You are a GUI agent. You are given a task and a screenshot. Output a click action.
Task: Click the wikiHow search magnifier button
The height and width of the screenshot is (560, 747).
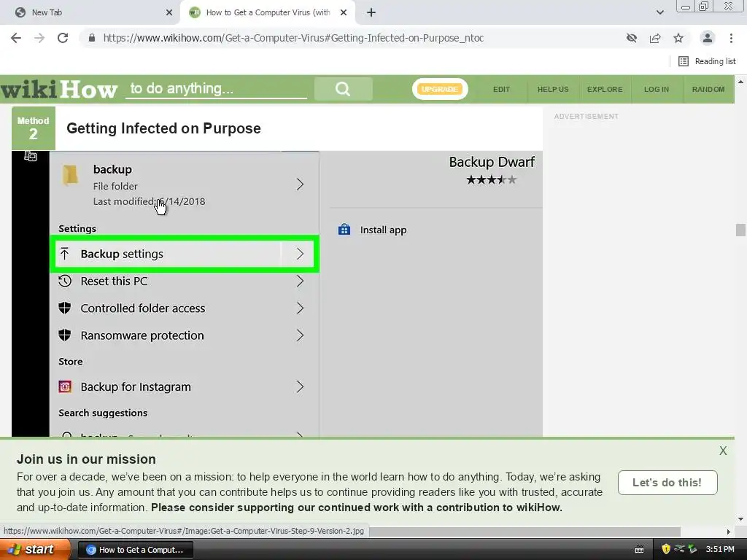343,89
